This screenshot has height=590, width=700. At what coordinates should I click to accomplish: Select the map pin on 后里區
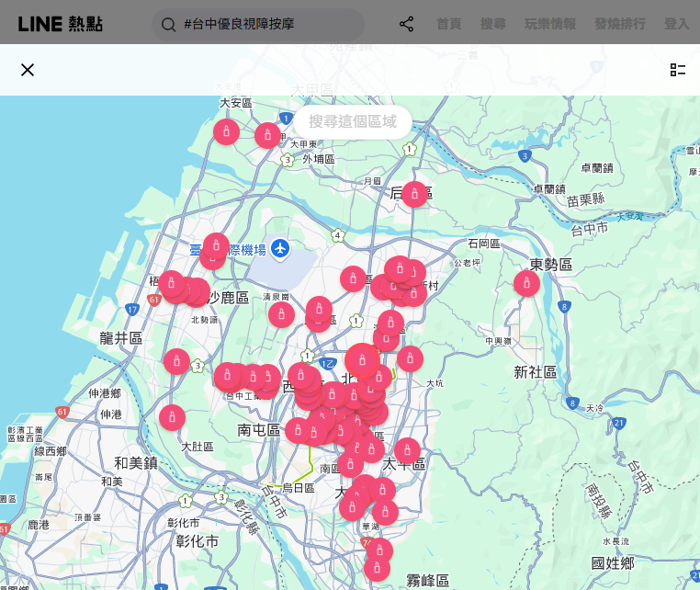(x=414, y=194)
